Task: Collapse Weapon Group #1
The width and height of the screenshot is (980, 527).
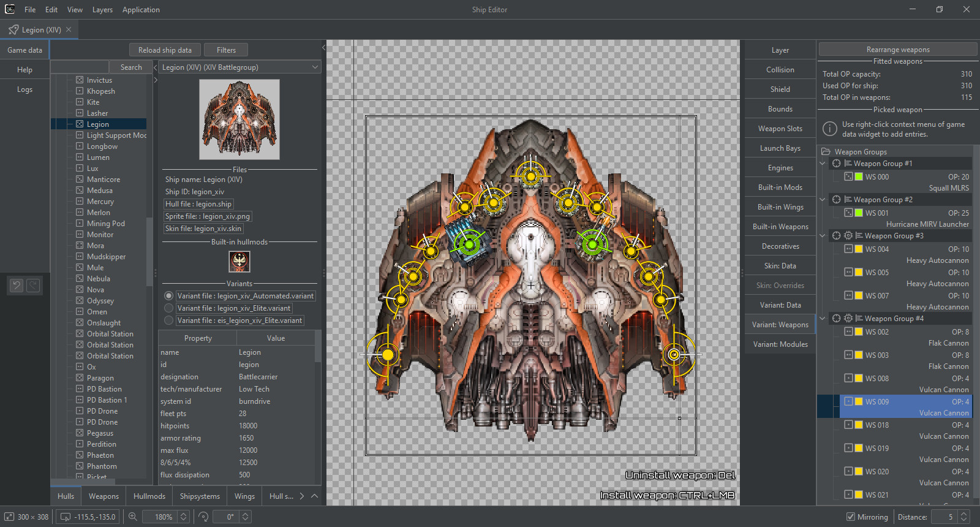Action: (823, 163)
